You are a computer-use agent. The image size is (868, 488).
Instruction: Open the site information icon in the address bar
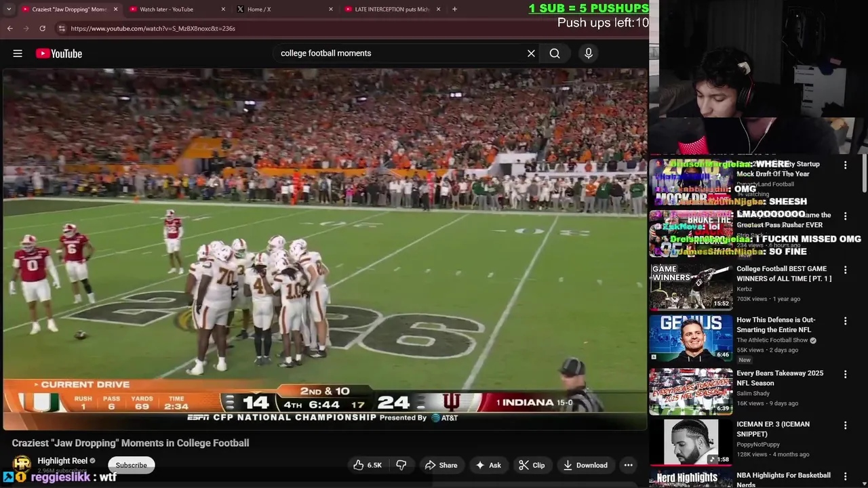pos(62,28)
